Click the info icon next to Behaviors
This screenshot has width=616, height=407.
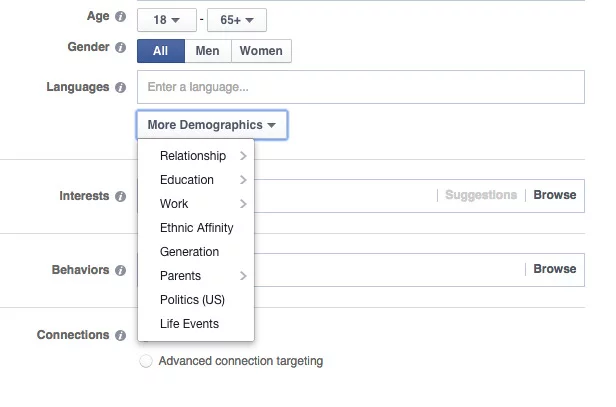coord(120,270)
